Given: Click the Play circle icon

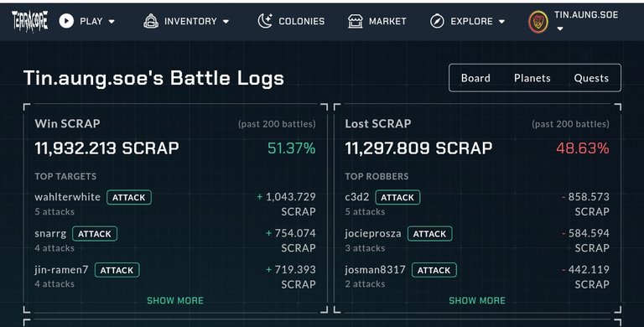Looking at the screenshot, I should [x=66, y=21].
